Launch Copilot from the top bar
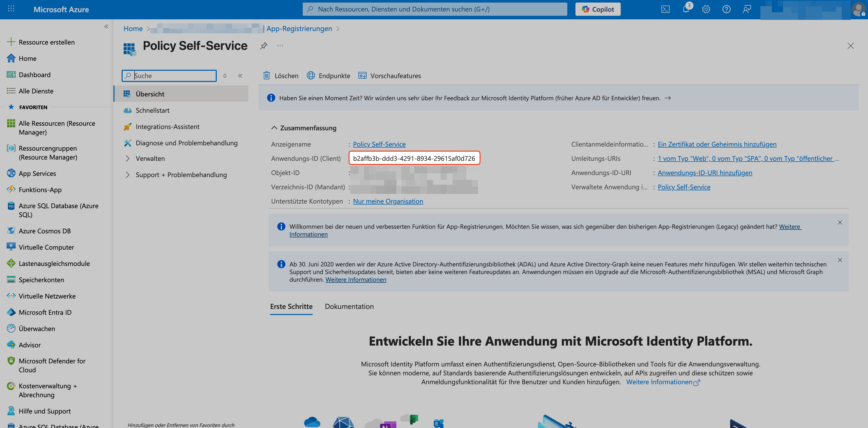The height and width of the screenshot is (428, 868). click(598, 9)
